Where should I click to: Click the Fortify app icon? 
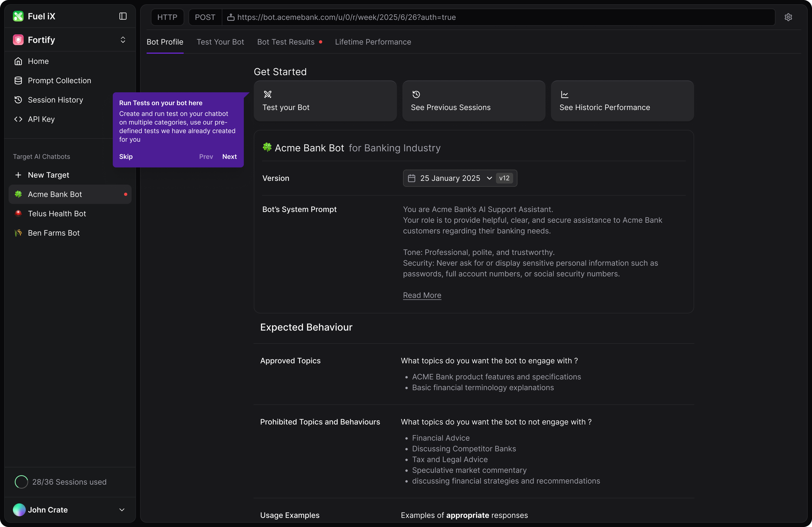click(x=18, y=40)
